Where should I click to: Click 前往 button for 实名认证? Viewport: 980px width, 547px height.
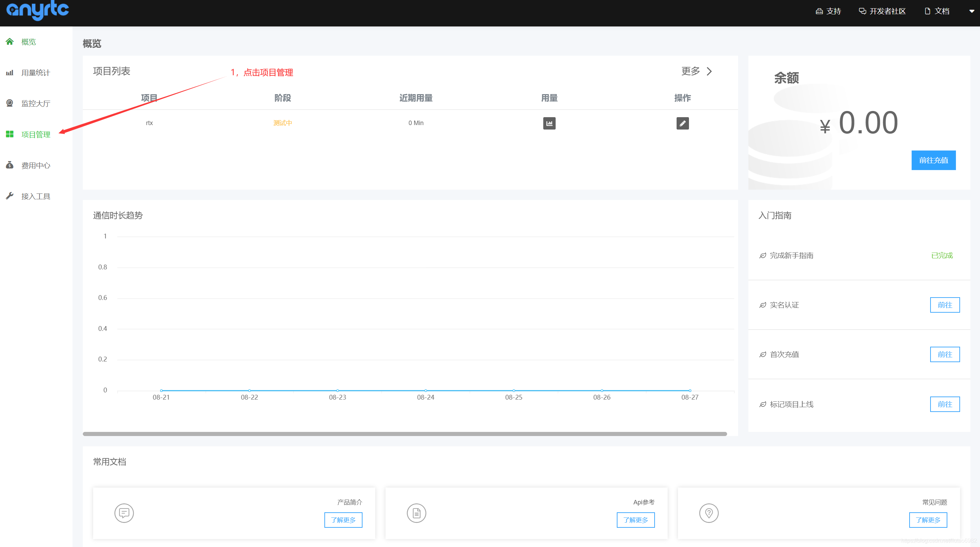tap(945, 305)
